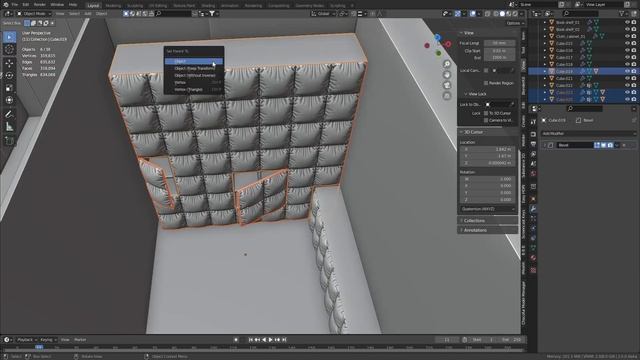Open the Blender logo app menu
Image resolution: width=640 pixels, height=360 pixels.
point(5,4)
